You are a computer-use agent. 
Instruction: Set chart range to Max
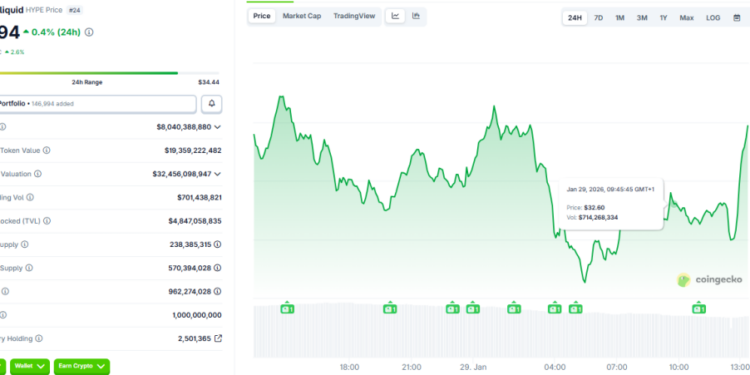coord(687,18)
